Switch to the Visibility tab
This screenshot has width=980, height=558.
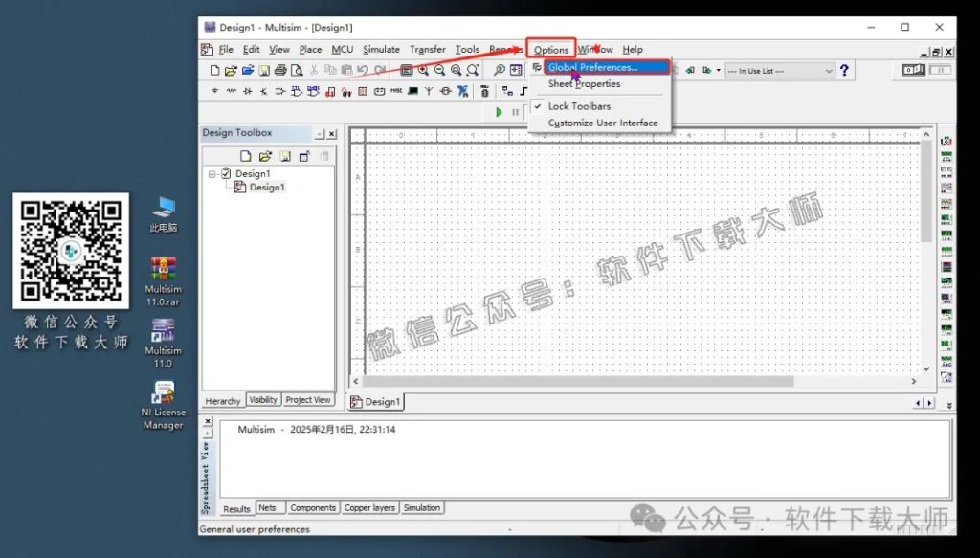pos(263,400)
